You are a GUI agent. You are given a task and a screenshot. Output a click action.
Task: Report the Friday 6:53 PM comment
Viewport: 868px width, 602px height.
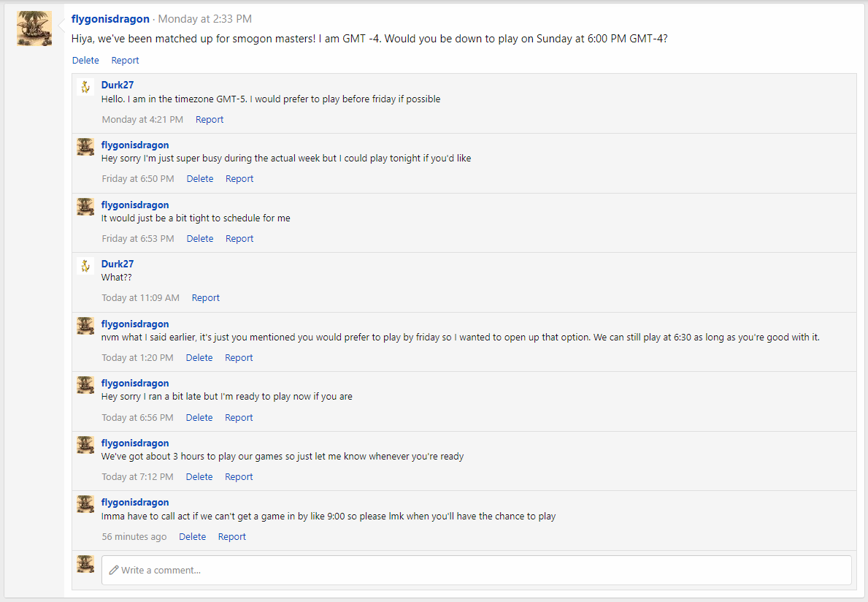point(239,239)
